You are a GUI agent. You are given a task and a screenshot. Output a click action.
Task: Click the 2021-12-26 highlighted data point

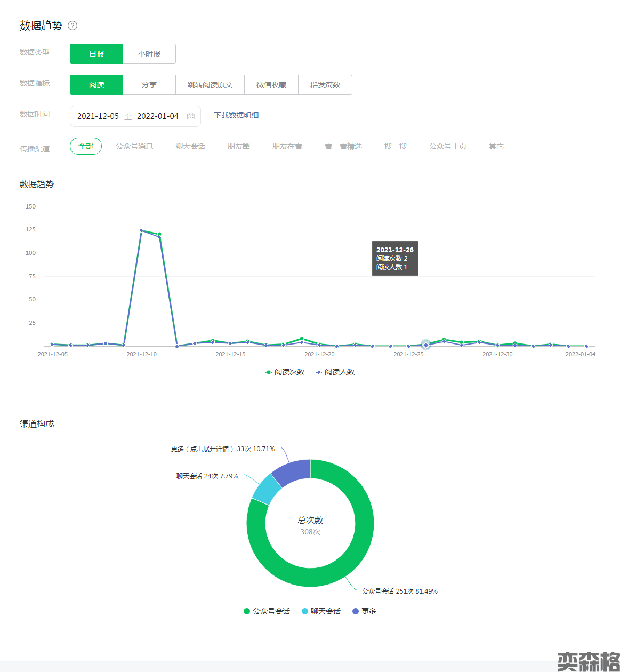pos(426,345)
